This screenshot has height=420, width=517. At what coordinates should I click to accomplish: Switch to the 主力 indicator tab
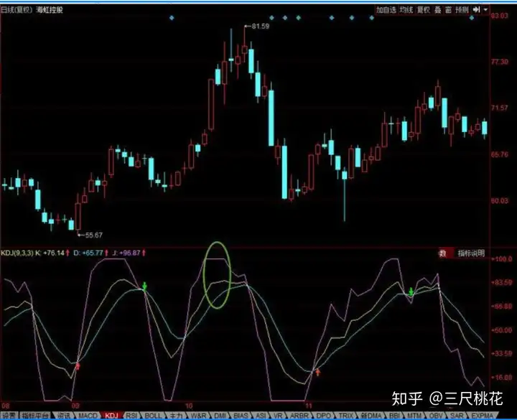click(x=176, y=416)
